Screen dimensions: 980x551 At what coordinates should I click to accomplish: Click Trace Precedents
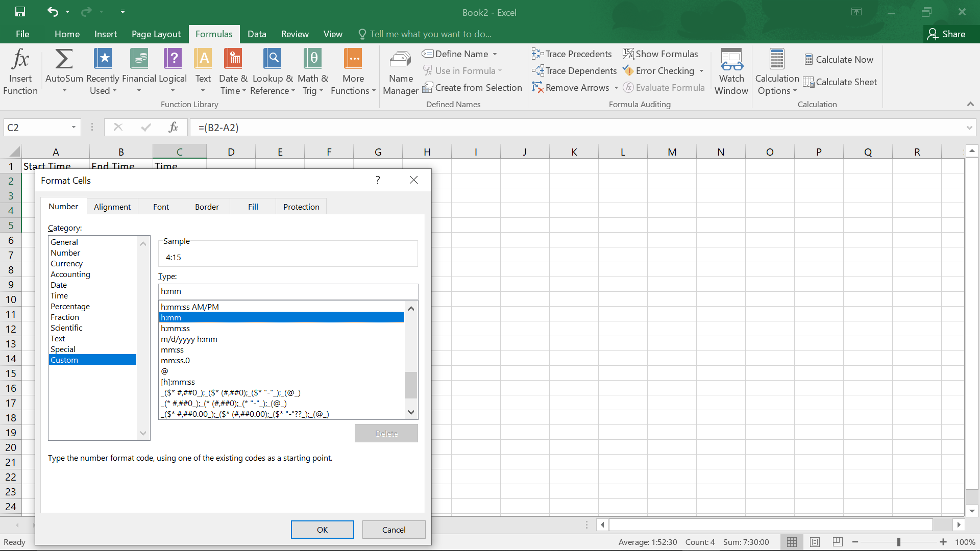tap(572, 54)
